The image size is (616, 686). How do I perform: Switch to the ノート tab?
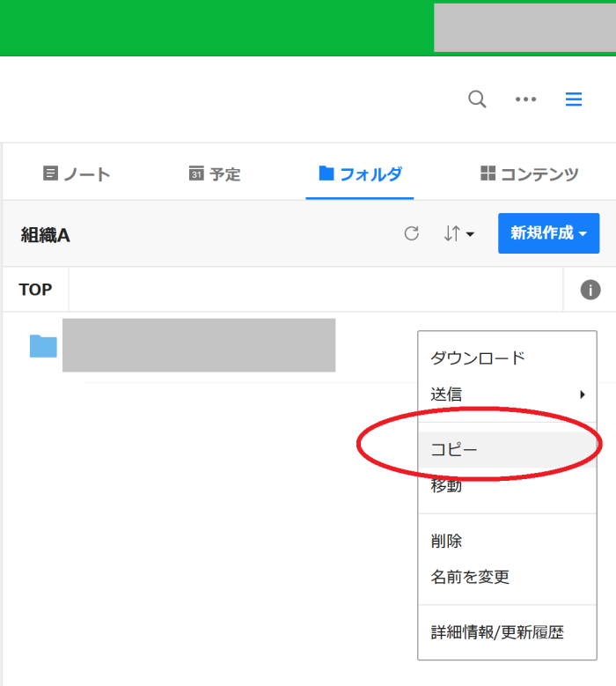(x=77, y=173)
